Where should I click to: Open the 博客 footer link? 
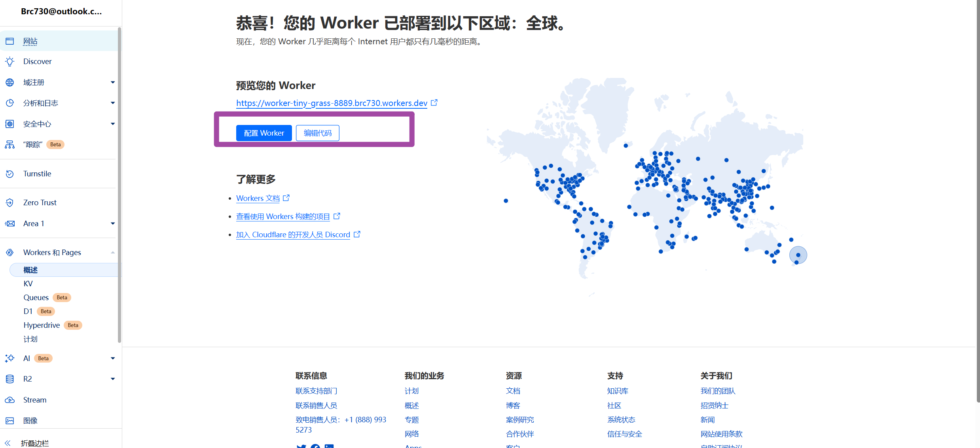513,405
